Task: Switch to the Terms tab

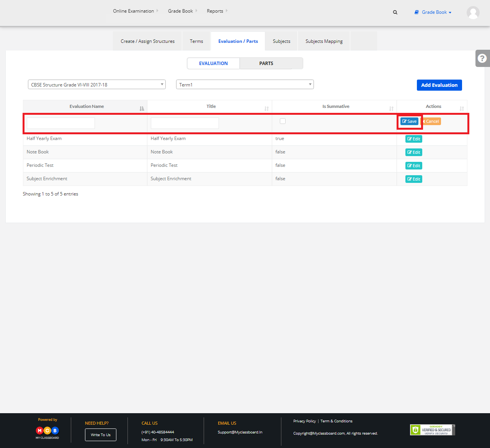Action: (x=196, y=41)
